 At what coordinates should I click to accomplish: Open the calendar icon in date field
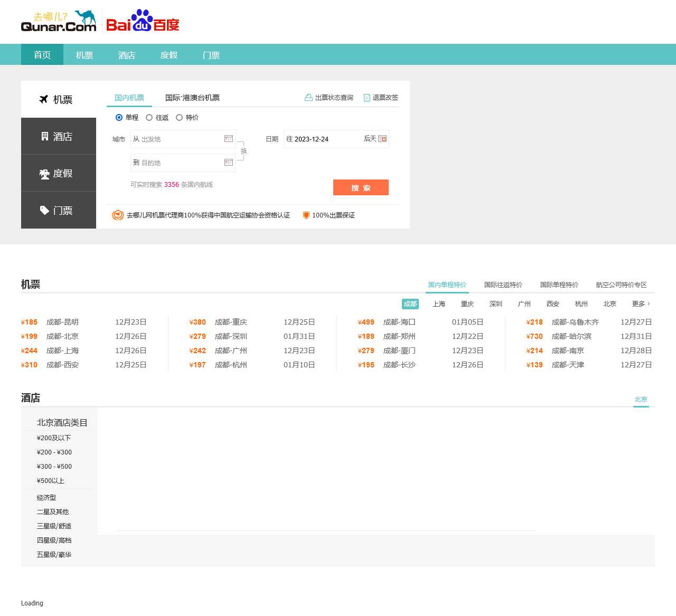[382, 139]
